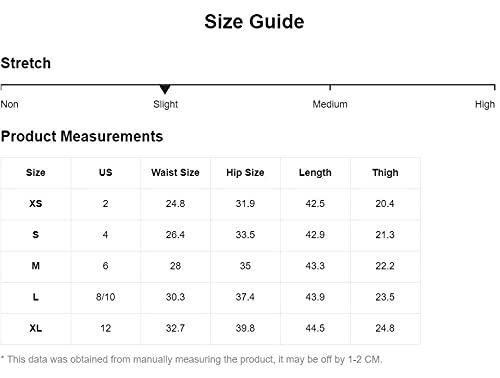Click the US size 8/10 cell
500x378 pixels.
click(x=106, y=297)
